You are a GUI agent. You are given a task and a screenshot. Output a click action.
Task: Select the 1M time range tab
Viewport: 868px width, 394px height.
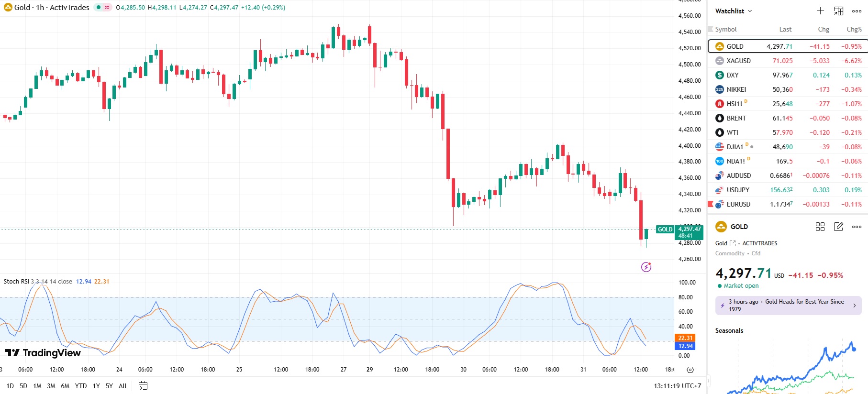coord(37,386)
